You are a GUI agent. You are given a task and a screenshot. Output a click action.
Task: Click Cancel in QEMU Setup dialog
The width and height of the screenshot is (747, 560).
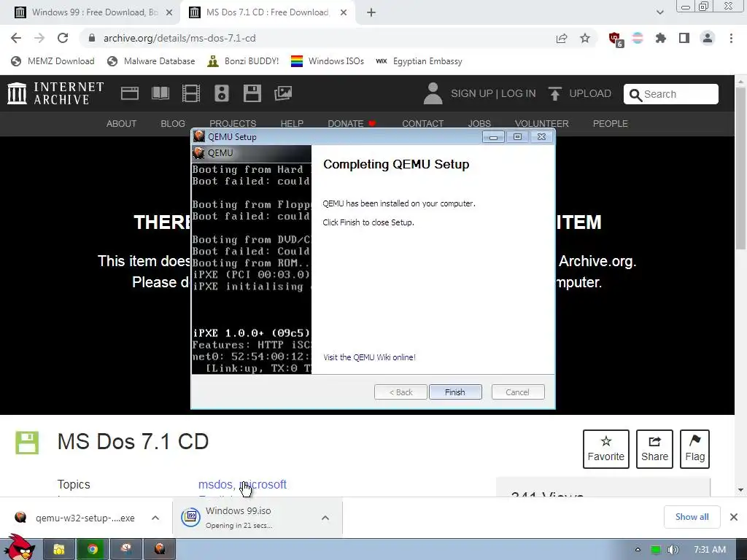click(x=517, y=392)
